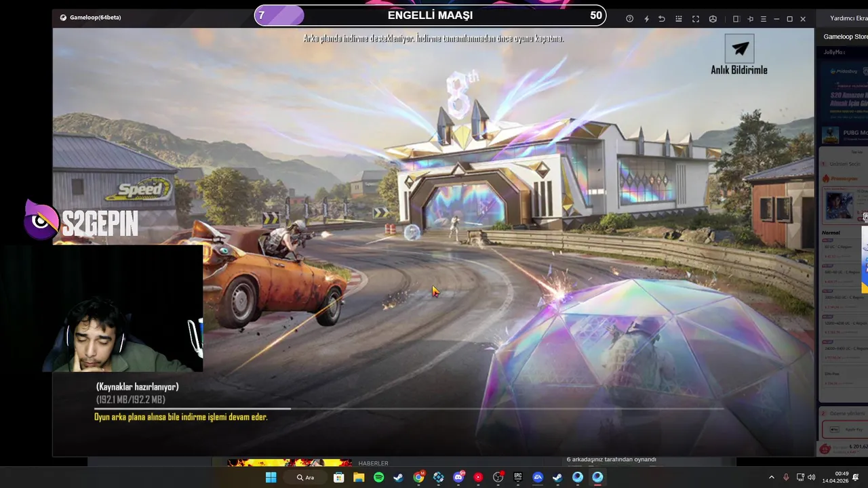Click the Kaynaklar hazırlanıyor status text
Image resolution: width=868 pixels, height=488 pixels.
138,387
